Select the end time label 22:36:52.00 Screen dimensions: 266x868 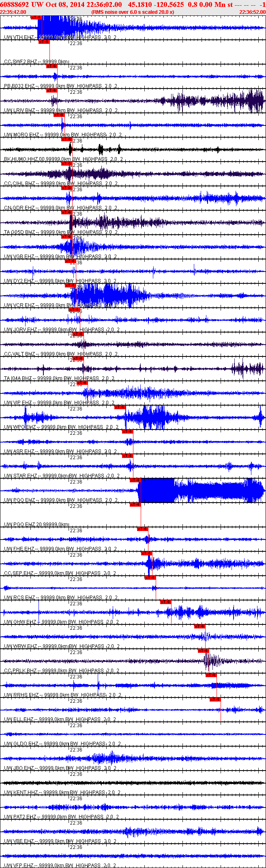click(252, 12)
